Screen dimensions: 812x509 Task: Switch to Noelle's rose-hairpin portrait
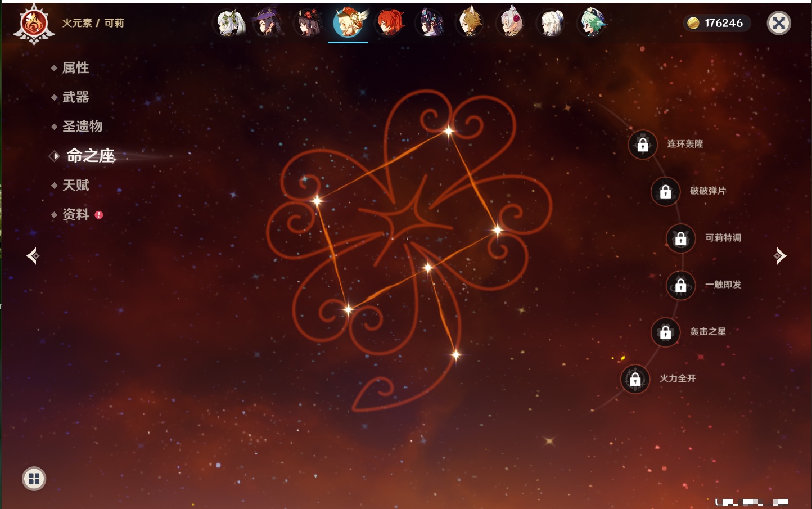click(x=511, y=24)
